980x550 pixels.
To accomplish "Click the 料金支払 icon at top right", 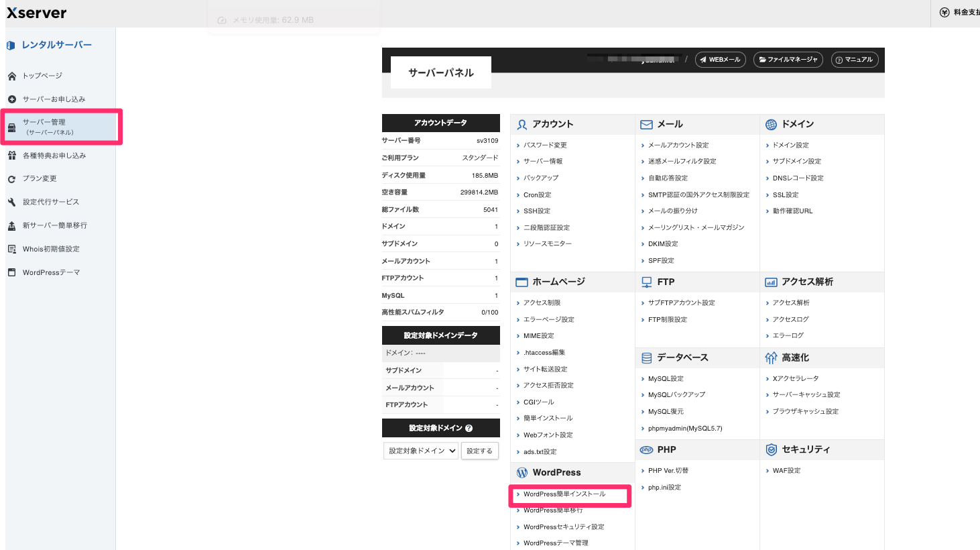I will [x=943, y=11].
